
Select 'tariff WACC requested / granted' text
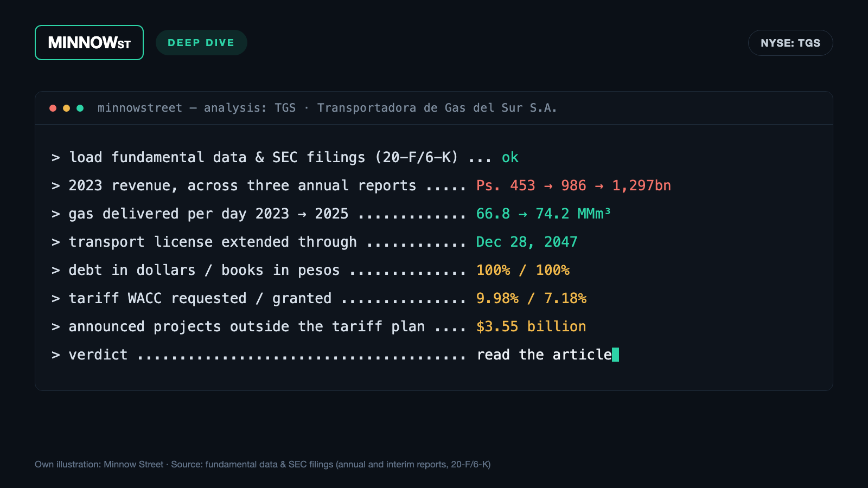click(x=200, y=298)
